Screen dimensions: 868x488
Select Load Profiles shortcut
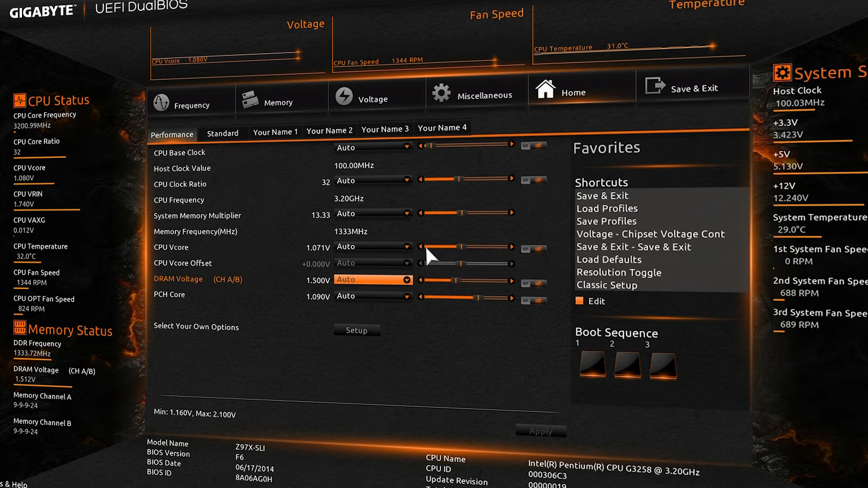pyautogui.click(x=606, y=208)
